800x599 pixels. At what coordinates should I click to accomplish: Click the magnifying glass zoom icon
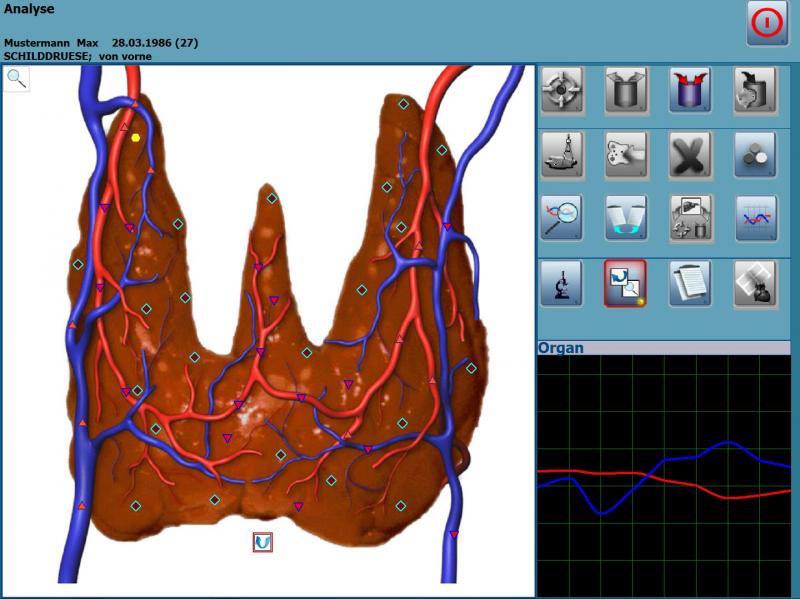[x=16, y=79]
